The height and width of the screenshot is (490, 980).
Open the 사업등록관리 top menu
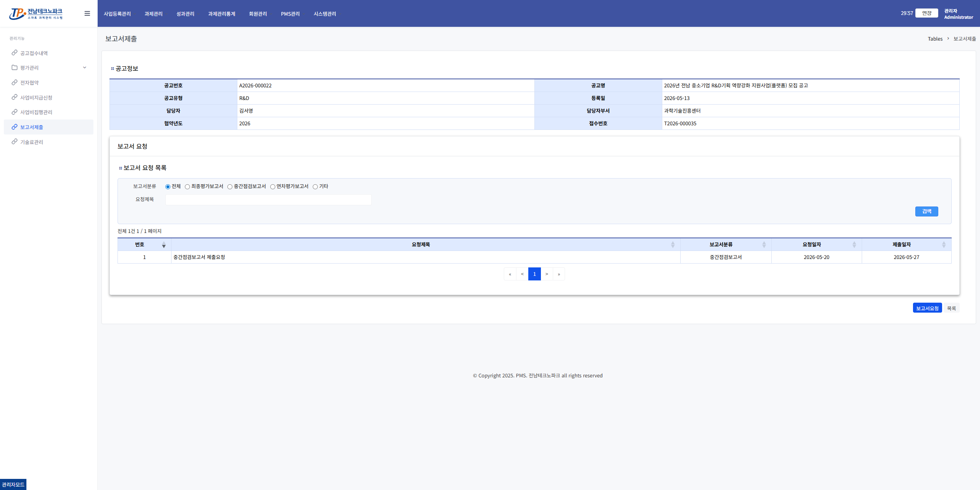[x=117, y=14]
